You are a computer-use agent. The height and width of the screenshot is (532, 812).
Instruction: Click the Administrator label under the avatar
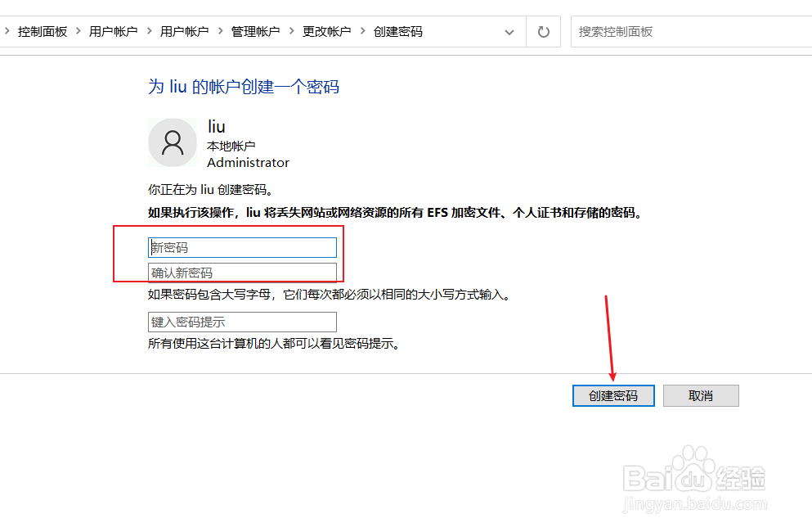pos(247,162)
